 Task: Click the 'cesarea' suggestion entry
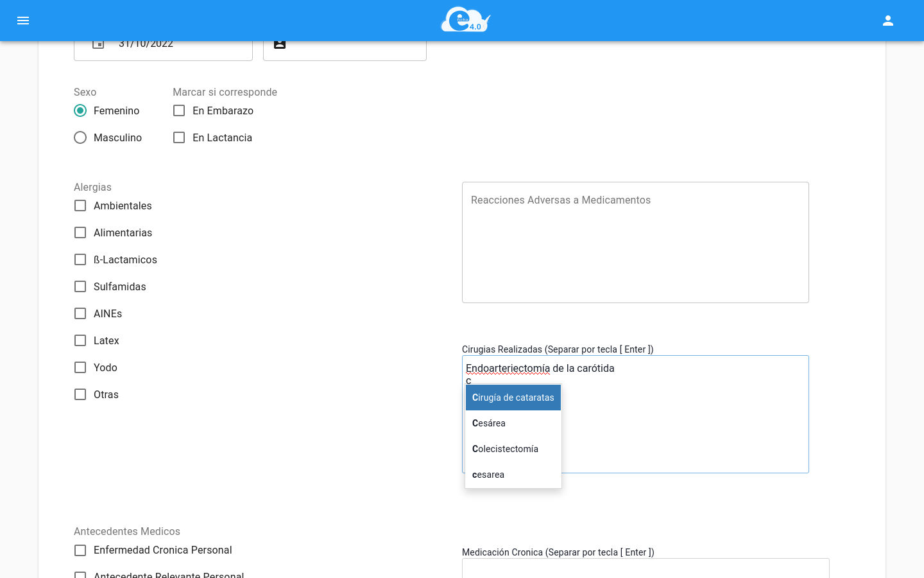pos(513,474)
